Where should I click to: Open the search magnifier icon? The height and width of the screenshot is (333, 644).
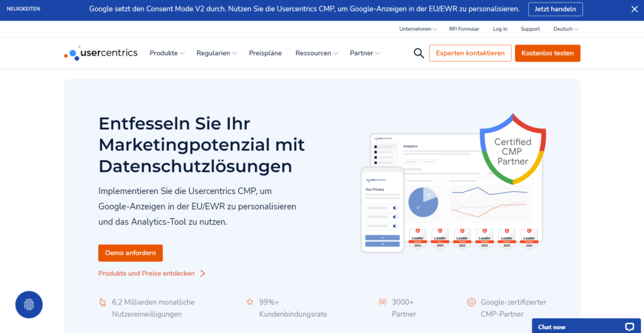pos(418,54)
